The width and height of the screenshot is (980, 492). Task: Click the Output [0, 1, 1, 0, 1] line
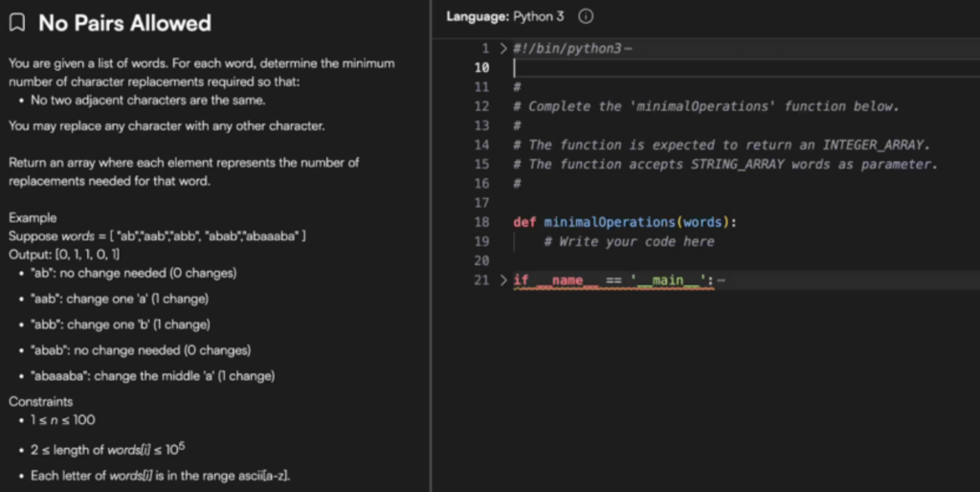coord(64,254)
